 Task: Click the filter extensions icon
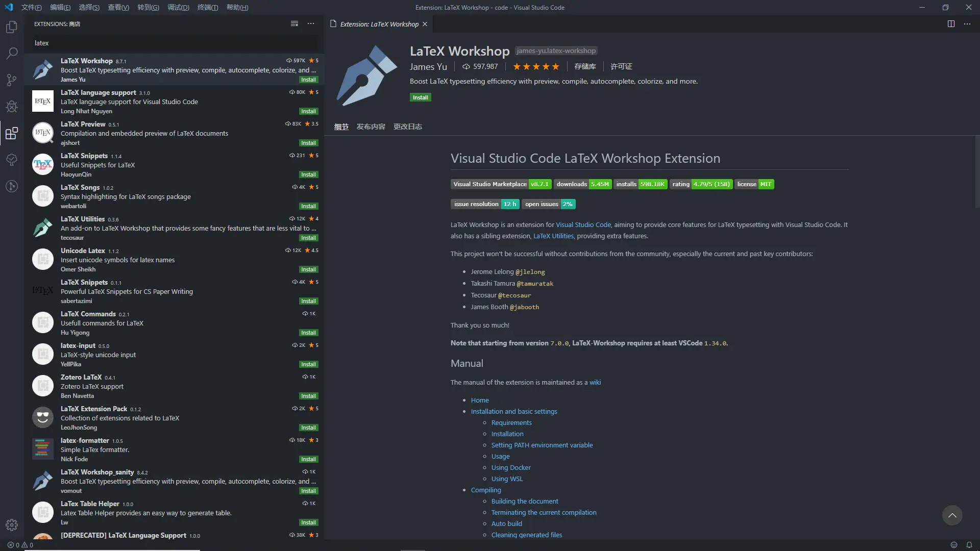(294, 23)
